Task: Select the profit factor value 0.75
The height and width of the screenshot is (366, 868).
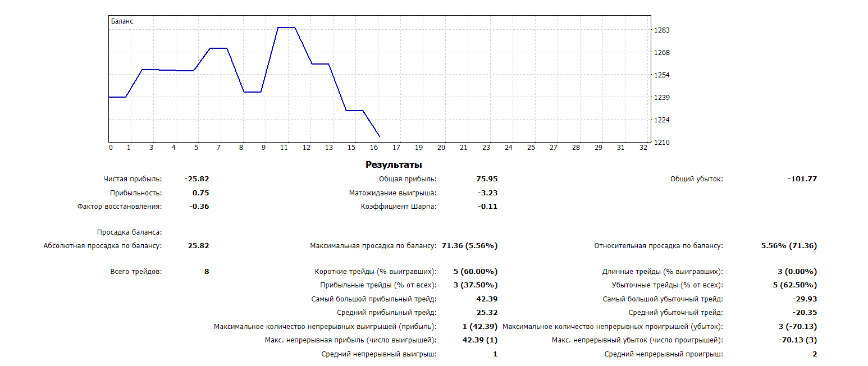Action: pos(200,193)
